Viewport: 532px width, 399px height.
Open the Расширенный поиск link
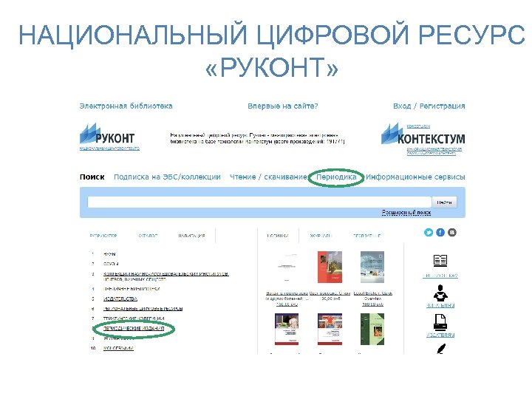point(406,212)
